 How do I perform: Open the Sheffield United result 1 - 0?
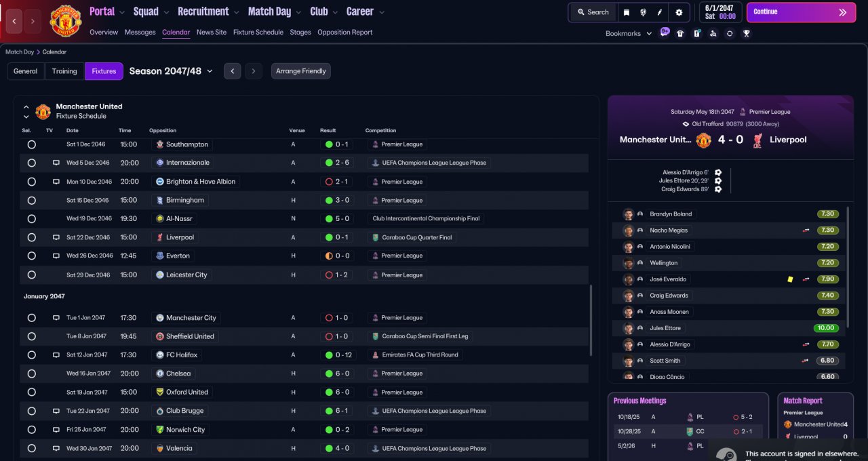coord(337,336)
